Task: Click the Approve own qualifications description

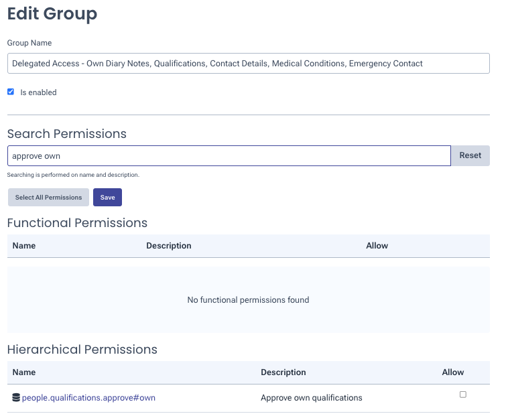Action: click(311, 398)
